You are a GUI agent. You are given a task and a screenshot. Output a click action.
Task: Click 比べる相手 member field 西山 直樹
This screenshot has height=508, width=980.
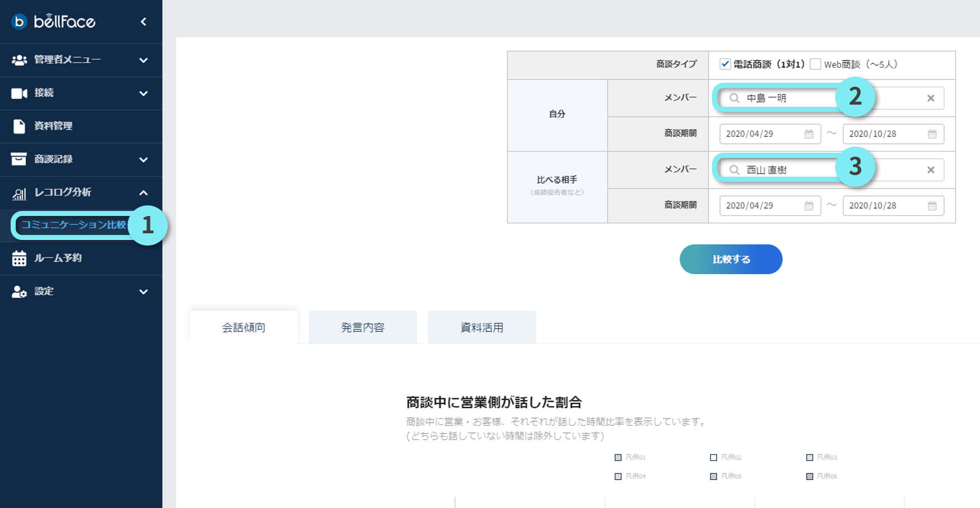click(832, 170)
